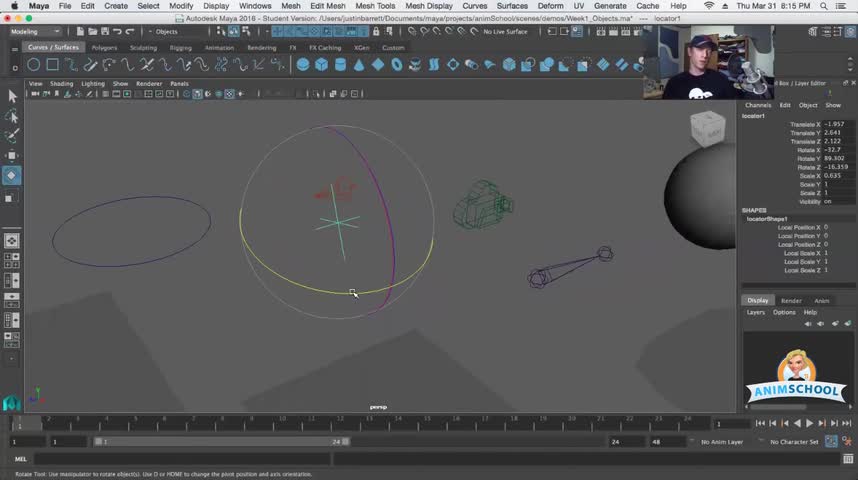This screenshot has width=858, height=480.
Task: Click the time slider at frame 12
Action: click(x=339, y=423)
